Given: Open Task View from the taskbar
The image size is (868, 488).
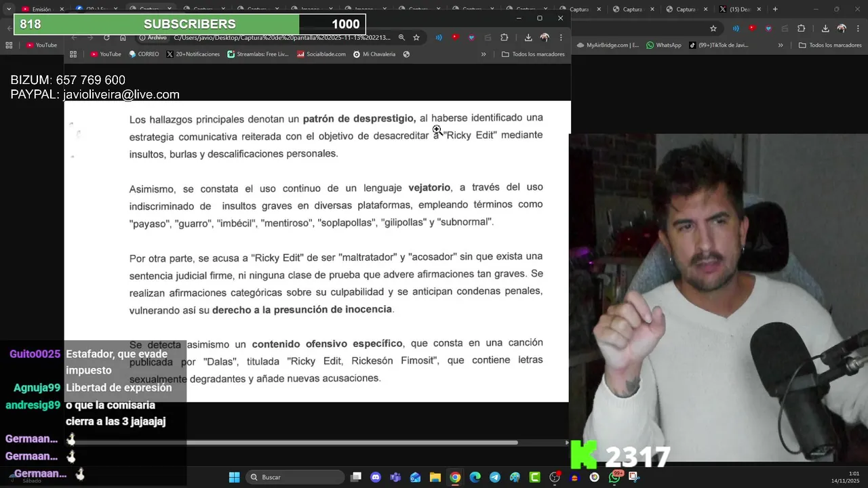Looking at the screenshot, I should tap(356, 477).
